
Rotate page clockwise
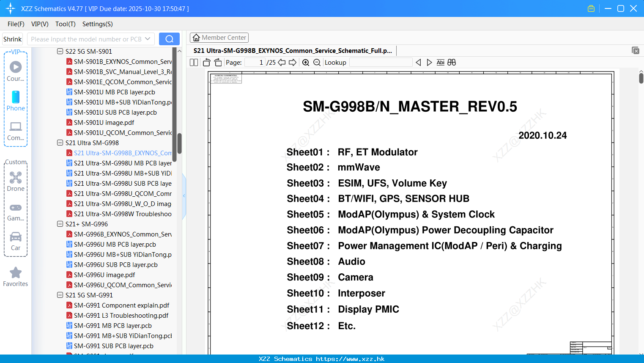point(218,63)
